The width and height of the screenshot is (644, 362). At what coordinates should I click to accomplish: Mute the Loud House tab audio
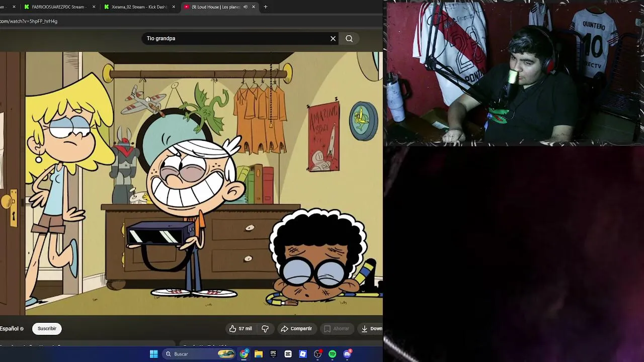point(246,7)
